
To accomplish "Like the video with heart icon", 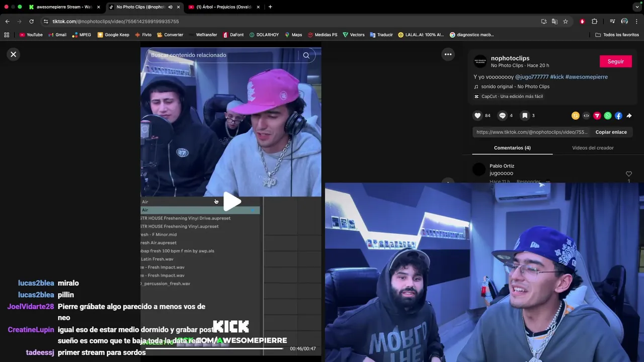I will (477, 116).
